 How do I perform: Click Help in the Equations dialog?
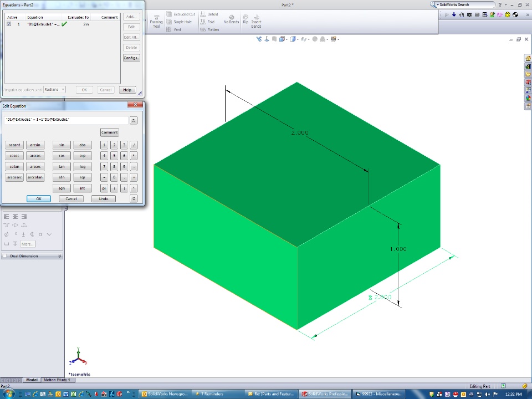click(127, 90)
